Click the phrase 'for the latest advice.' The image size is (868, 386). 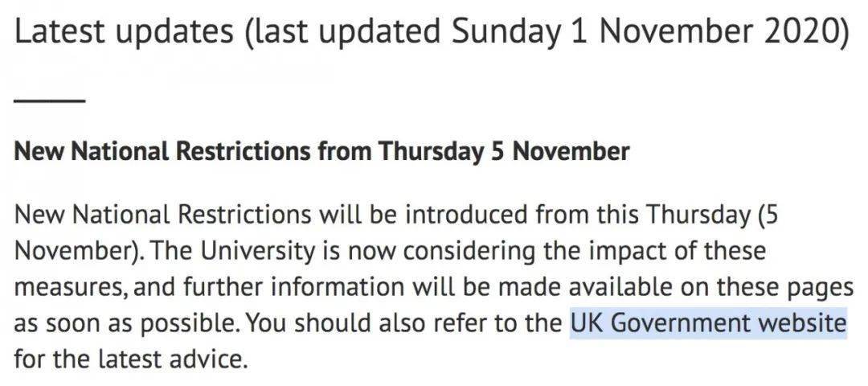(x=129, y=360)
